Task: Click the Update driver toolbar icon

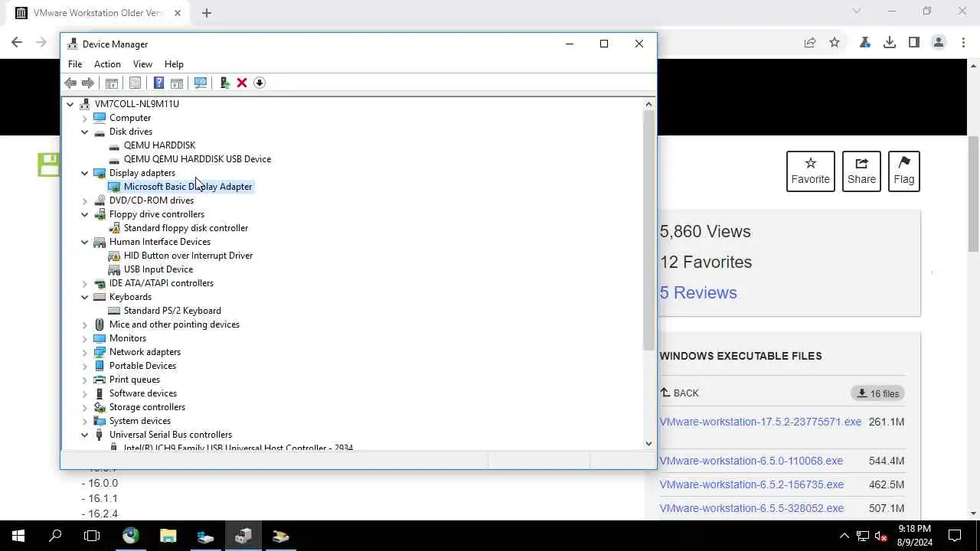Action: tap(224, 83)
